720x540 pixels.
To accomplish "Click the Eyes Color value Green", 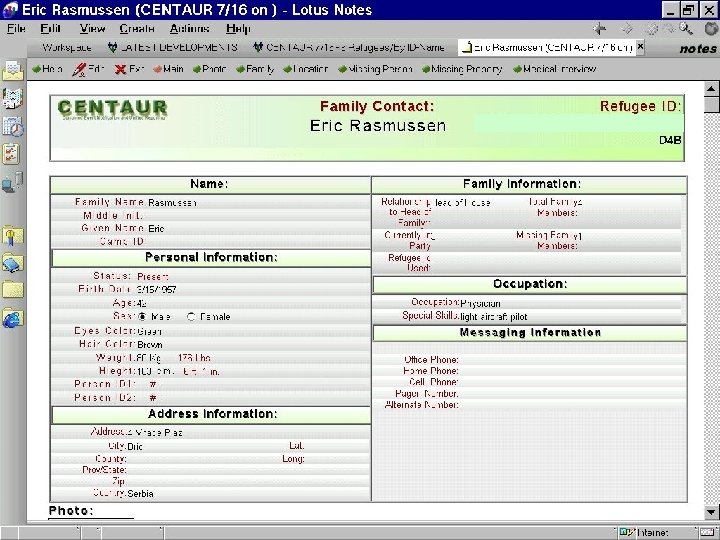I will tap(149, 332).
